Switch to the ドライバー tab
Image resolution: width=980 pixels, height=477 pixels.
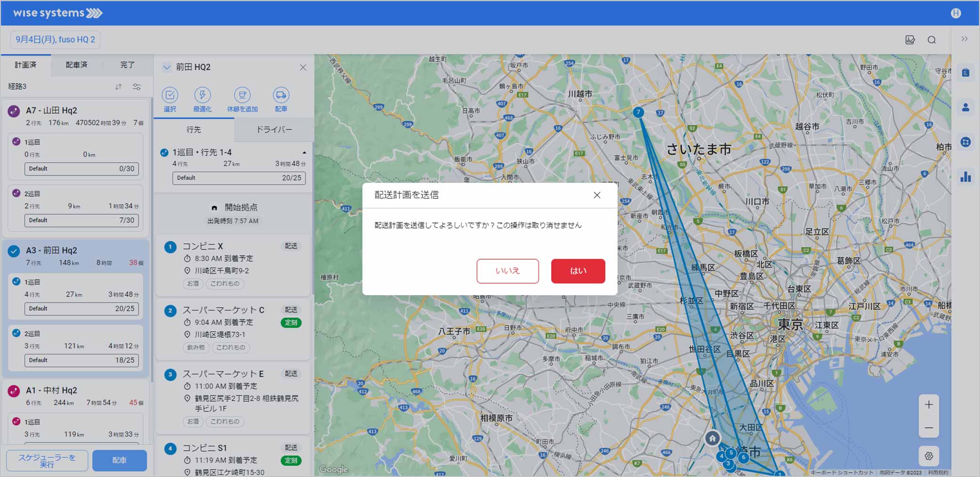click(274, 130)
